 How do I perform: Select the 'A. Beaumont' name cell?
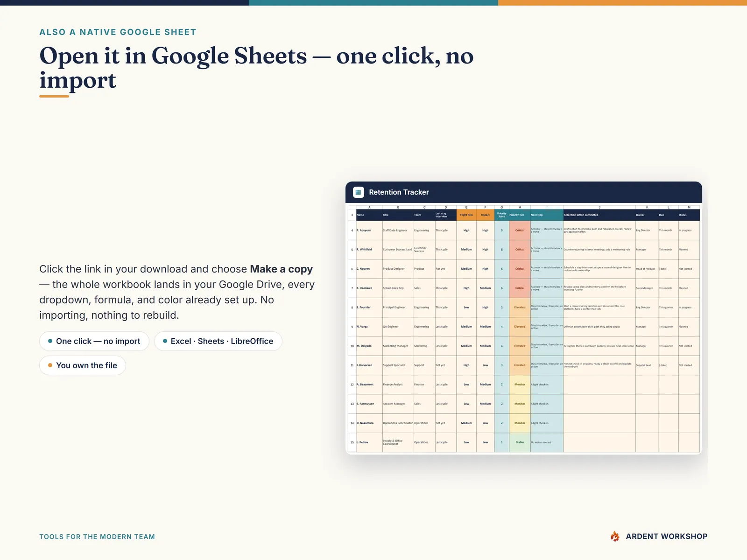(x=369, y=385)
